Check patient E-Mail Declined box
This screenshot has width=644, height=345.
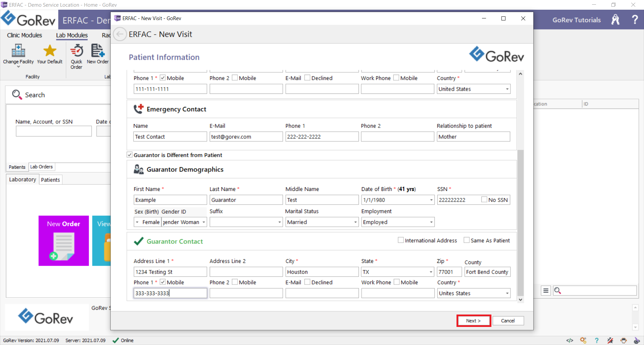(x=307, y=78)
